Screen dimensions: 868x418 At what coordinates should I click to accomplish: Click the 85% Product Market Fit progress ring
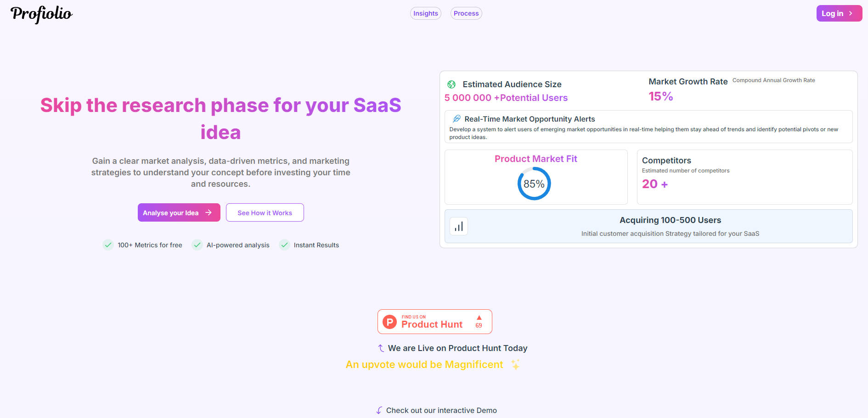534,184
